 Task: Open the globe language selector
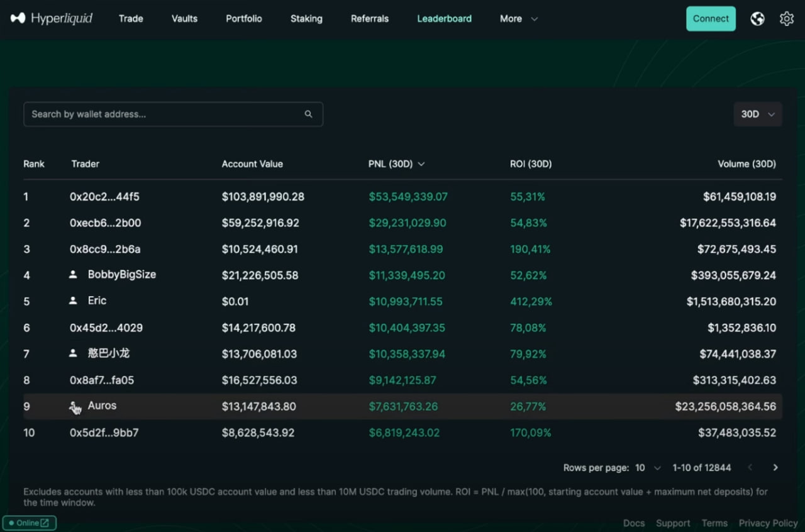[757, 19]
